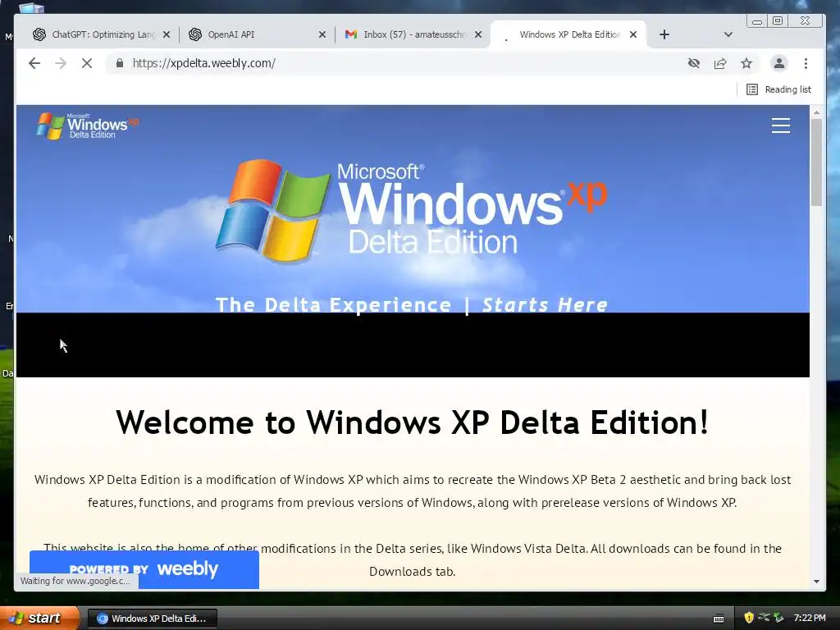Select Windows XP Delta Edition taskbar button

[152, 619]
